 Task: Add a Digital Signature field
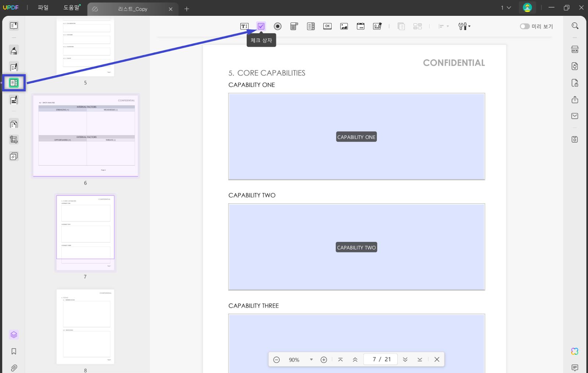click(x=377, y=26)
